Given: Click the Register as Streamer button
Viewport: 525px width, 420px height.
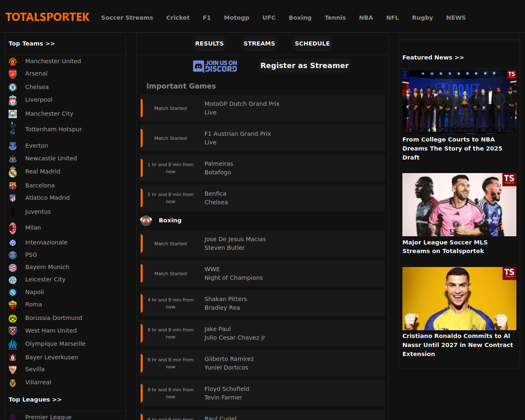Looking at the screenshot, I should tap(305, 66).
